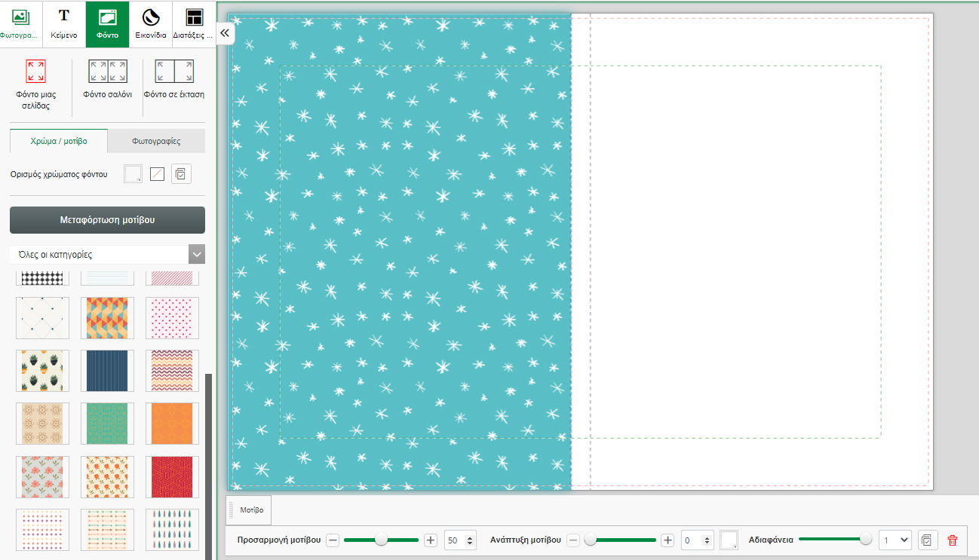Open the opacity value dropdown

[895, 540]
